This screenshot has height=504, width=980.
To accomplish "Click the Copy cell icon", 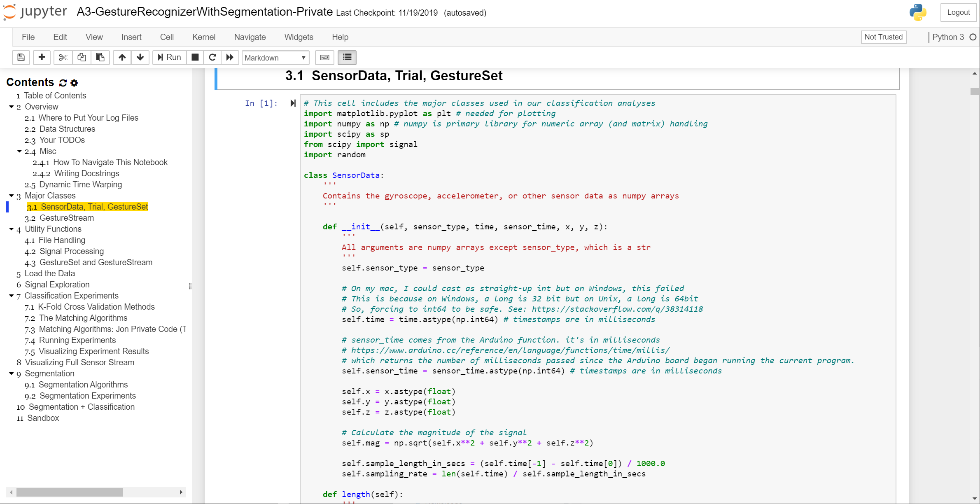I will [81, 57].
